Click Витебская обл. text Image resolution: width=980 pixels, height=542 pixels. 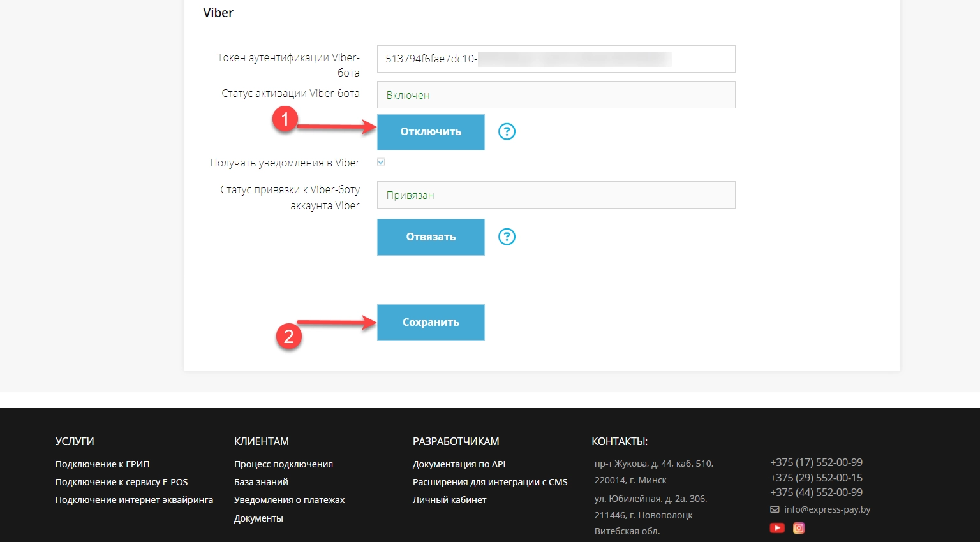pyautogui.click(x=627, y=531)
